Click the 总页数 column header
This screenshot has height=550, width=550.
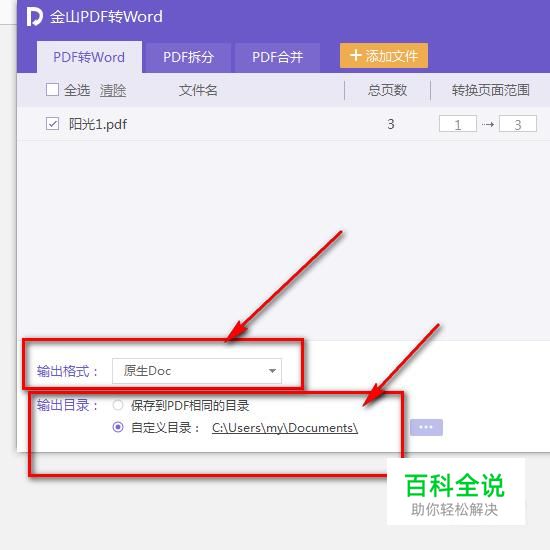[x=387, y=90]
